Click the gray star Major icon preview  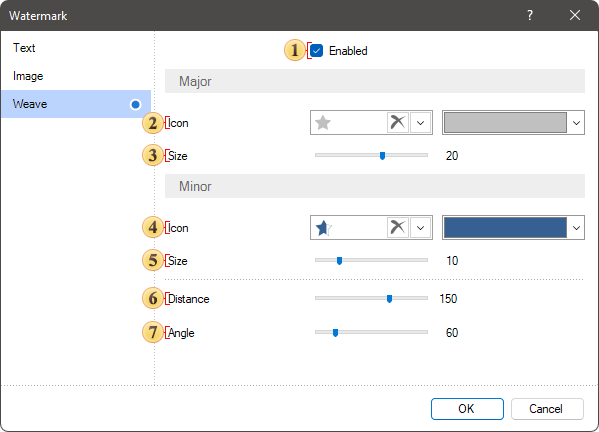tap(323, 123)
